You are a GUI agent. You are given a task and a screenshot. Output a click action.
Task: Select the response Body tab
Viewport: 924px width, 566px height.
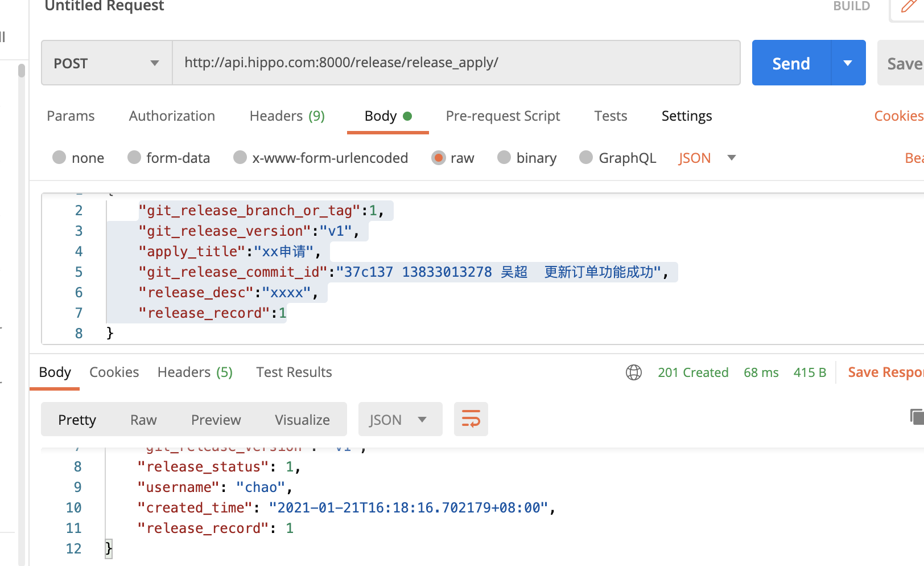click(55, 372)
